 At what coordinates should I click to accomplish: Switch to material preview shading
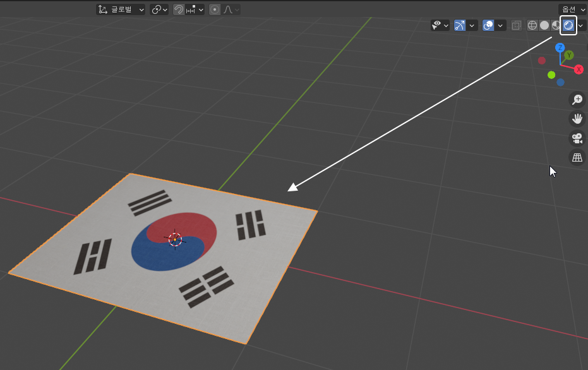tap(555, 25)
